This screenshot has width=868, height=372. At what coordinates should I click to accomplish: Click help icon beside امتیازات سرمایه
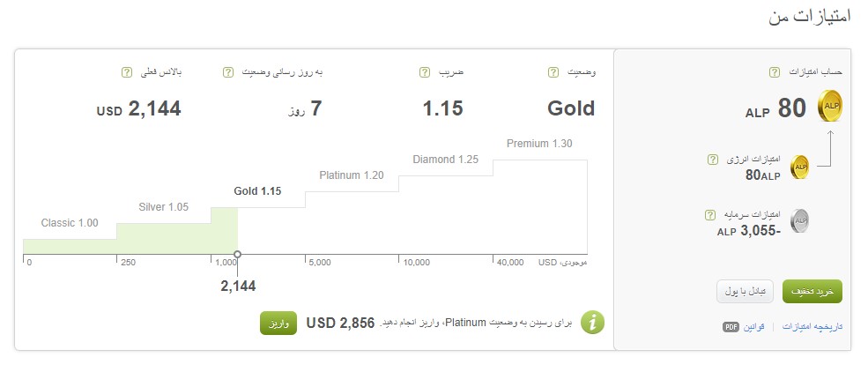point(709,215)
